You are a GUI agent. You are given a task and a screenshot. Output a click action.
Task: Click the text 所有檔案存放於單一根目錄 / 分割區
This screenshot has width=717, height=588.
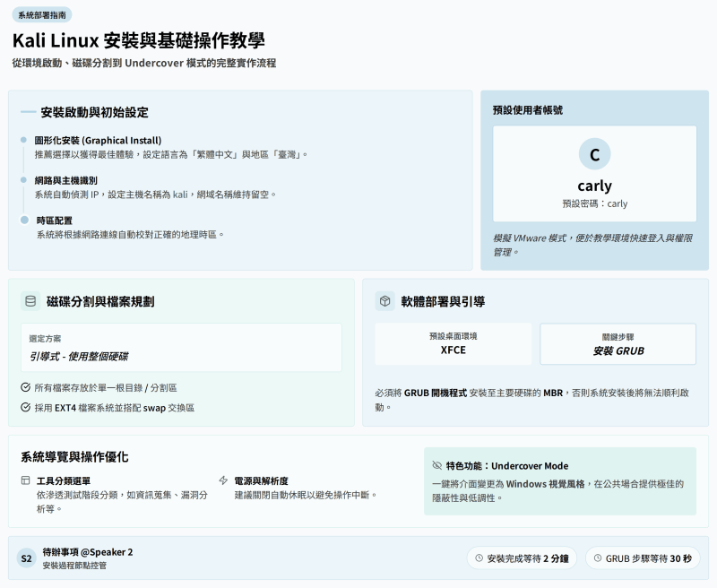click(x=106, y=388)
